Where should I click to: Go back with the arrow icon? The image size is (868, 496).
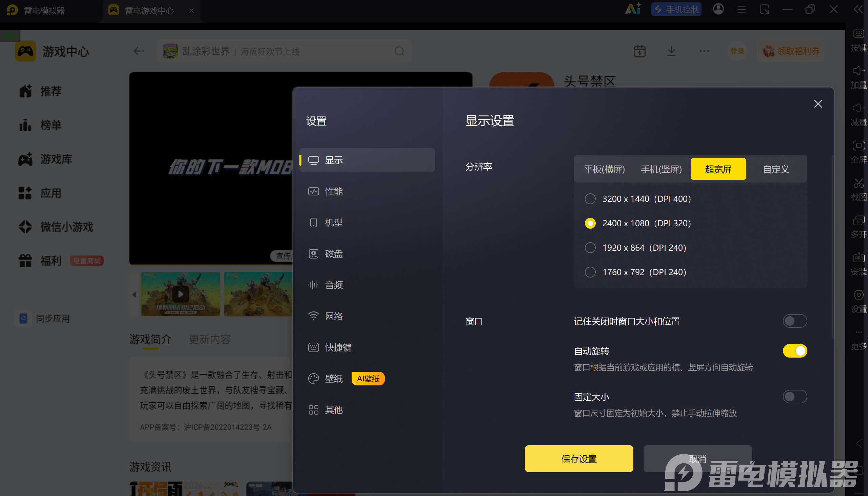tap(139, 52)
